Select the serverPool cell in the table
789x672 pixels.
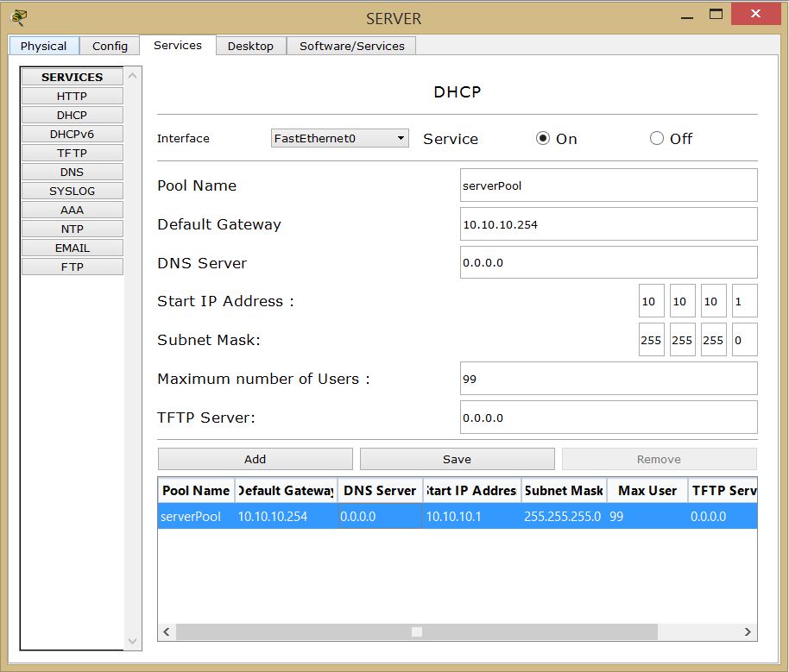pos(196,516)
